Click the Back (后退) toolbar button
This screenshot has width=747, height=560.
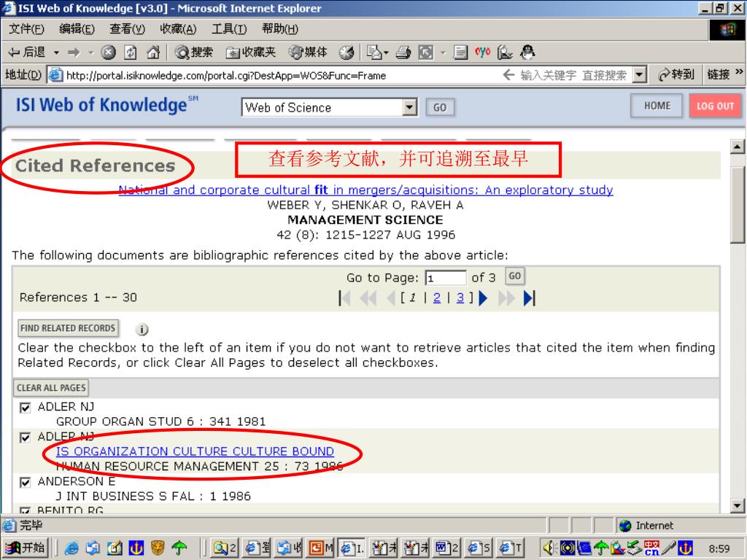pyautogui.click(x=27, y=52)
